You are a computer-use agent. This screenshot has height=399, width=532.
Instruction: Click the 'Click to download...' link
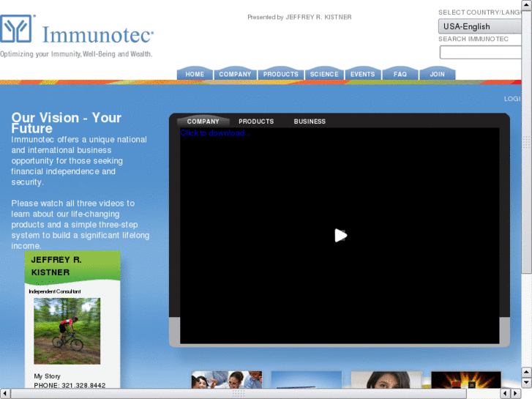tap(215, 133)
